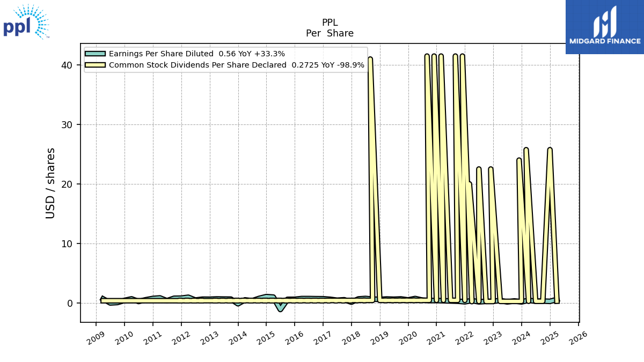Viewport: 644px width, 362px height.
Task: Click the PPL company logo
Action: [x=25, y=22]
